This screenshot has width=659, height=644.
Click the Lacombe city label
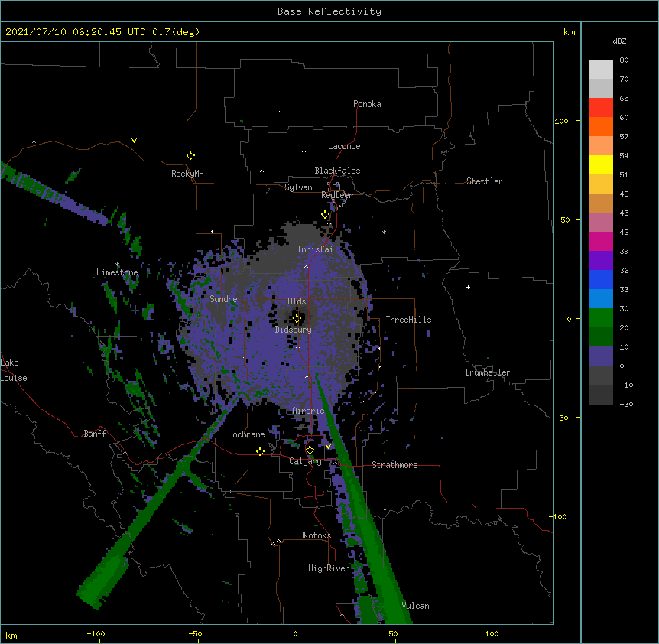pyautogui.click(x=344, y=146)
